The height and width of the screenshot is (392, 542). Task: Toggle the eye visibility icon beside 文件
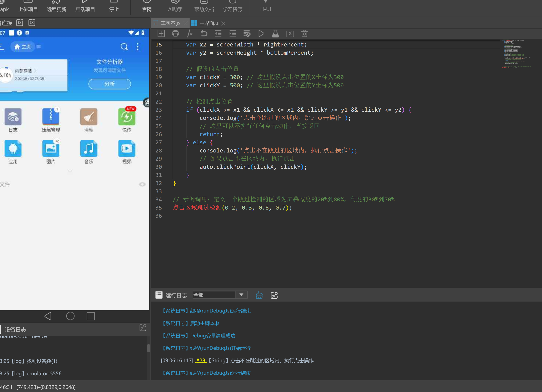point(142,184)
